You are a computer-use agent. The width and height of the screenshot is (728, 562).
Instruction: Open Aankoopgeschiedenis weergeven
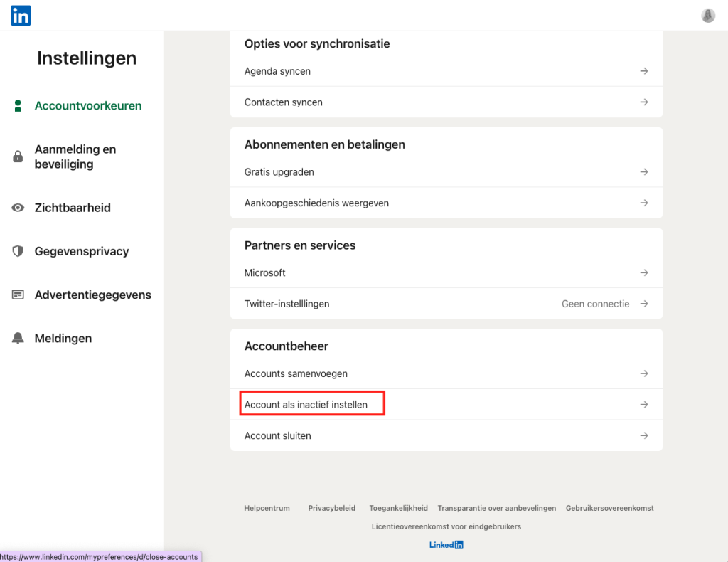316,203
